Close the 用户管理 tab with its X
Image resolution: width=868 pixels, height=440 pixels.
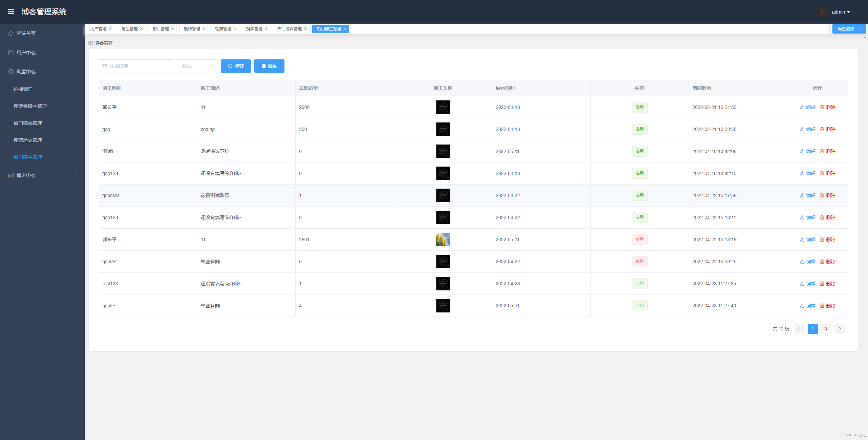pos(110,29)
